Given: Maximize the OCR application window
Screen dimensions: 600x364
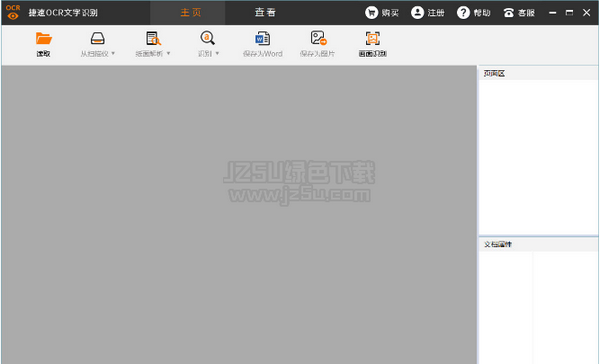Looking at the screenshot, I should pyautogui.click(x=569, y=13).
